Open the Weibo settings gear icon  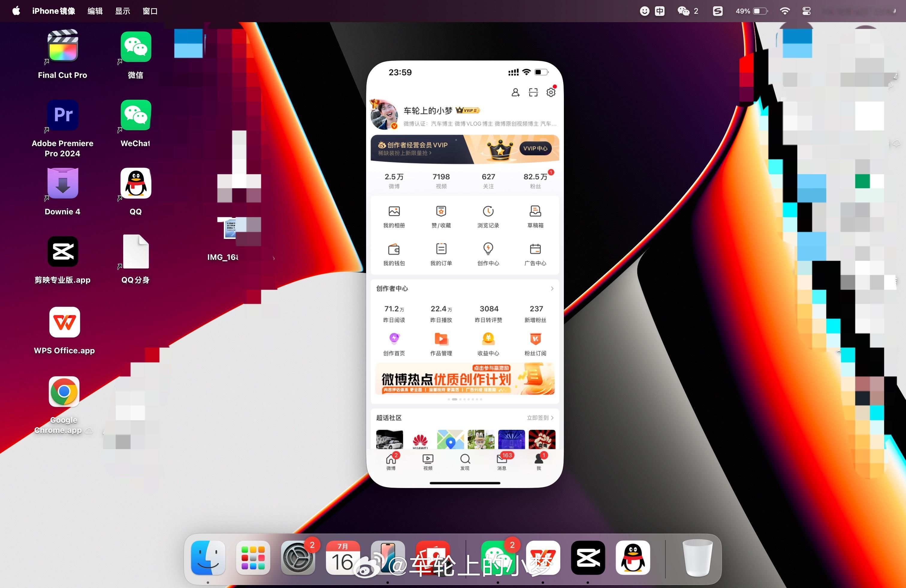pos(551,92)
